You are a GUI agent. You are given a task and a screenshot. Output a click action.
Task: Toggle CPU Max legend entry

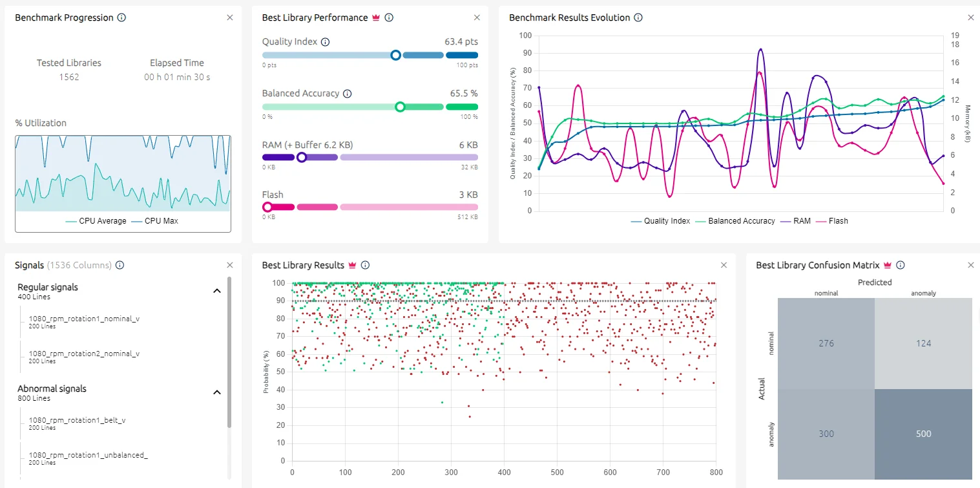click(154, 221)
